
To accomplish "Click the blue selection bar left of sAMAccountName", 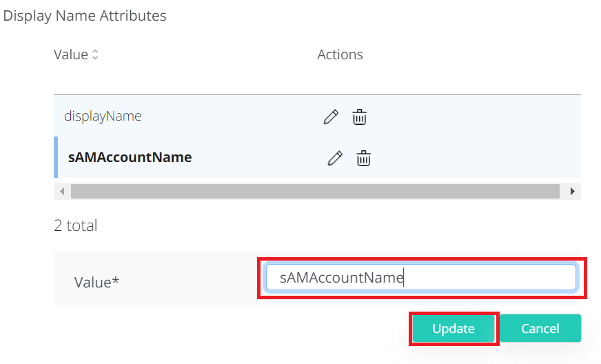I will [56, 158].
